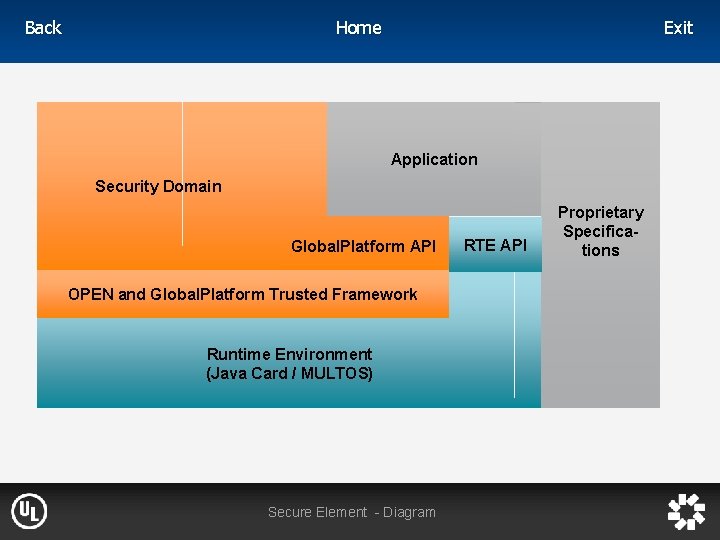Select the Application block

coord(434,159)
